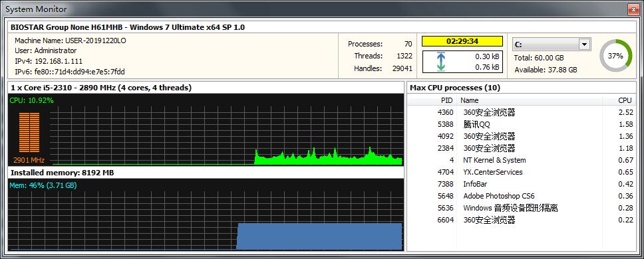
Task: Click the C: drive combo box field
Action: [552, 44]
